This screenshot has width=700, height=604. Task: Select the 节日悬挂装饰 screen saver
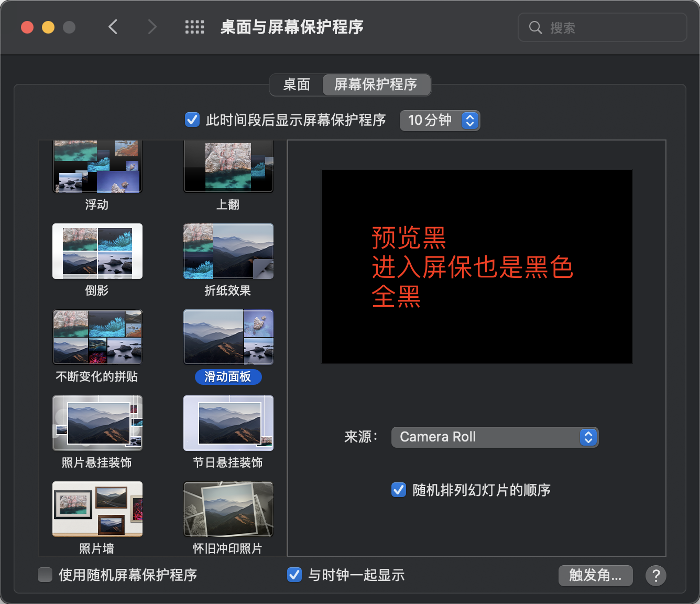[228, 423]
